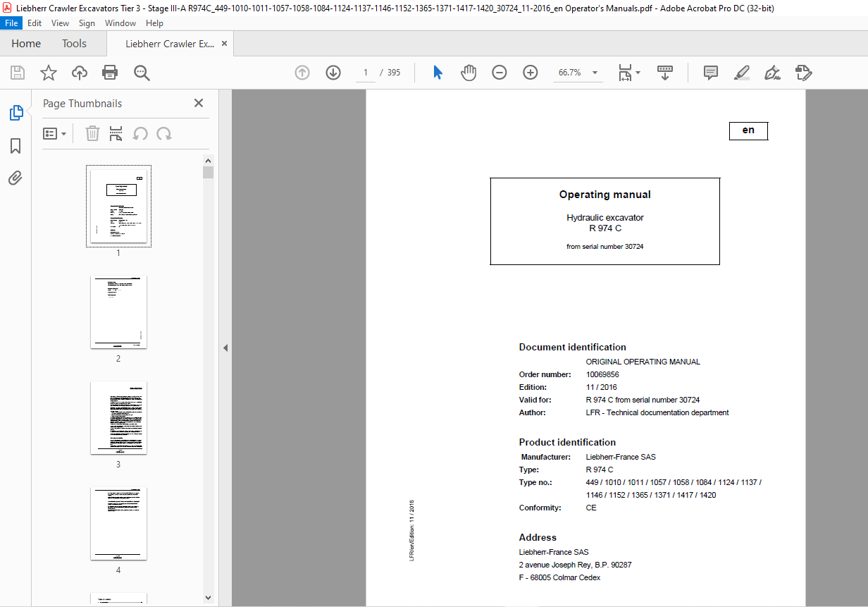The height and width of the screenshot is (607, 868).
Task: Click the Save file icon
Action: 18,73
